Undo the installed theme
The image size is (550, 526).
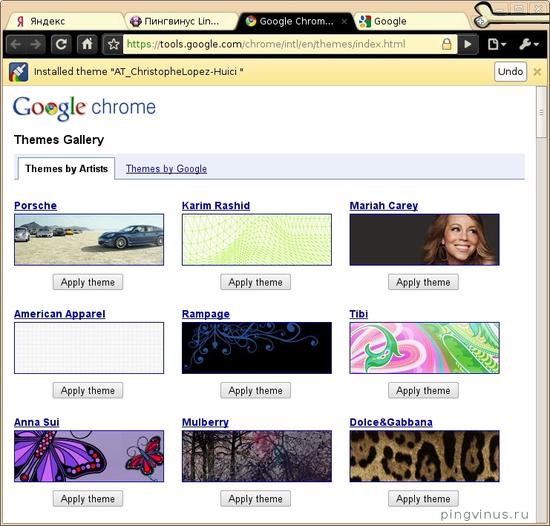[510, 72]
